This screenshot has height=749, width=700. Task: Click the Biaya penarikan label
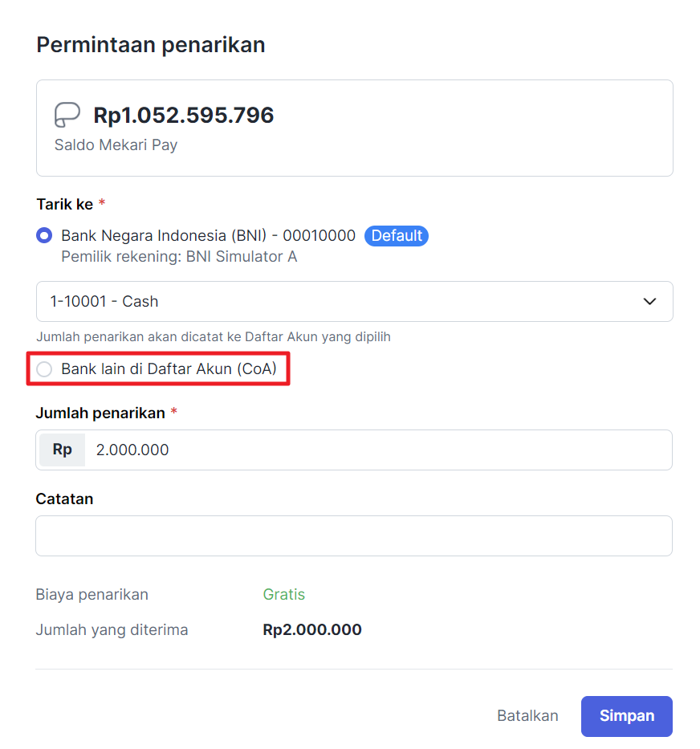click(92, 595)
